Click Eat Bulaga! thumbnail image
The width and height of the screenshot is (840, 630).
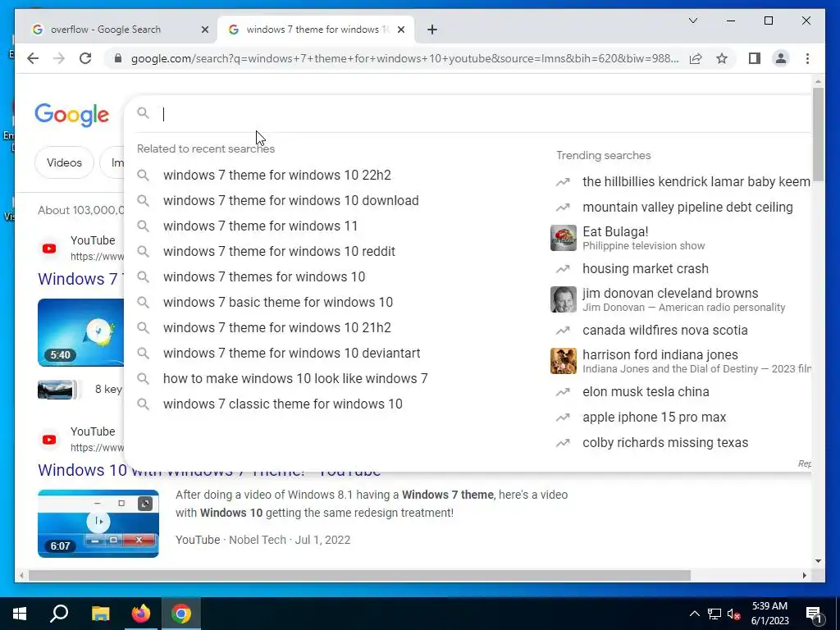point(563,238)
